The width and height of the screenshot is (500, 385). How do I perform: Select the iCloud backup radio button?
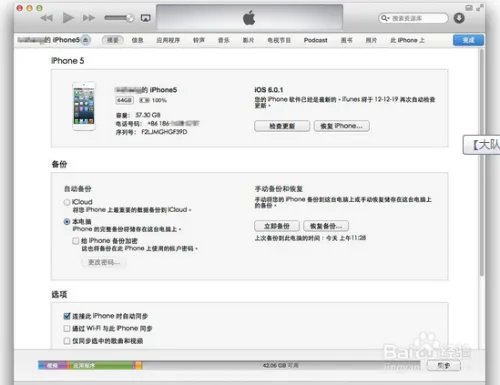tap(67, 202)
